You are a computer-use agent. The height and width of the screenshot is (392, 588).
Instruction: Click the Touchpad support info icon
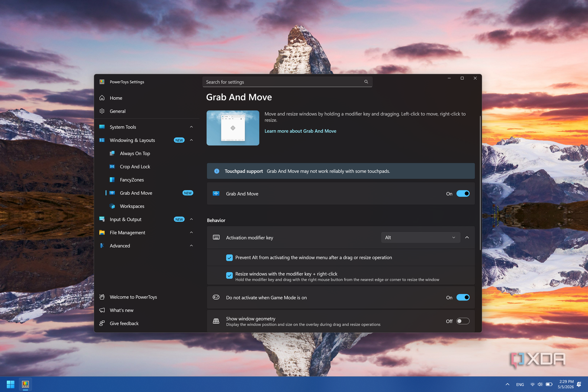(217, 171)
